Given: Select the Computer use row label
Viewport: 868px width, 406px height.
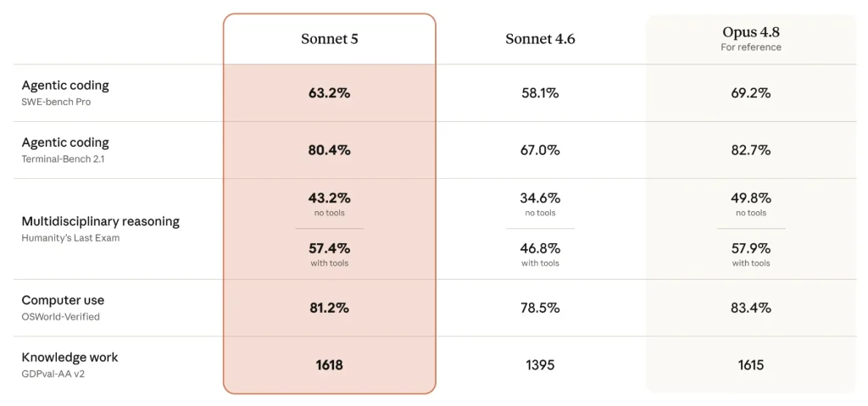Looking at the screenshot, I should click(63, 300).
